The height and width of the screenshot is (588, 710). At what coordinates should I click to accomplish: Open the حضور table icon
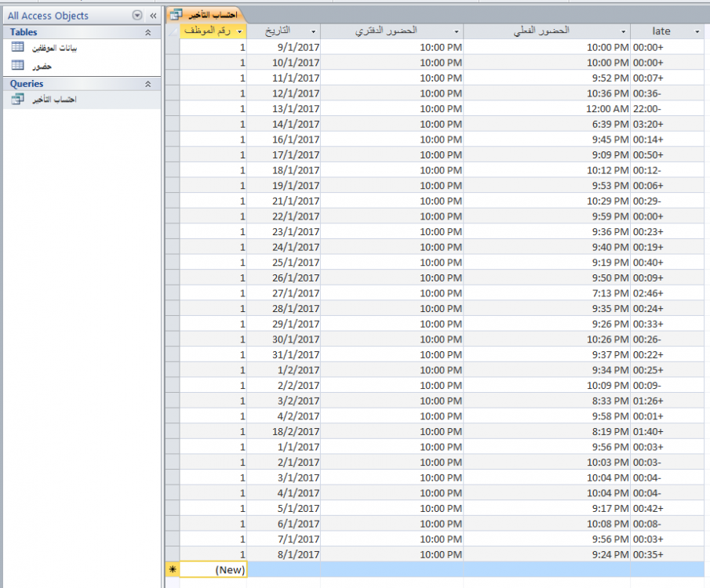click(18, 65)
